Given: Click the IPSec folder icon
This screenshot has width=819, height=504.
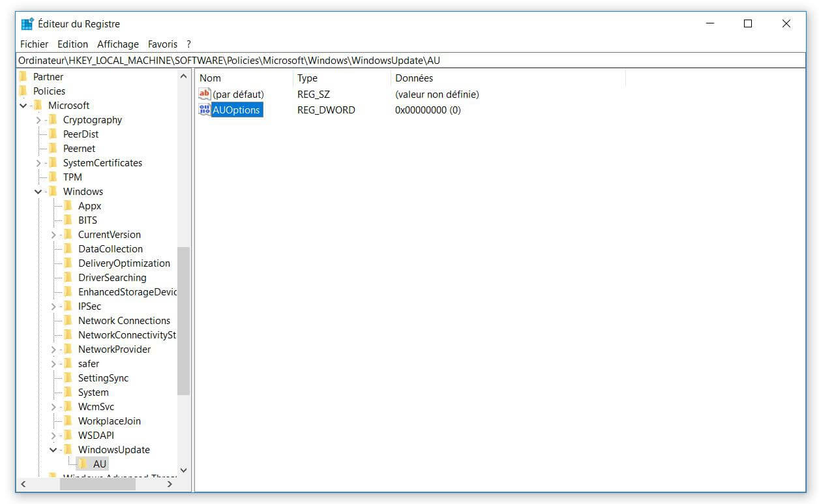Looking at the screenshot, I should point(68,306).
